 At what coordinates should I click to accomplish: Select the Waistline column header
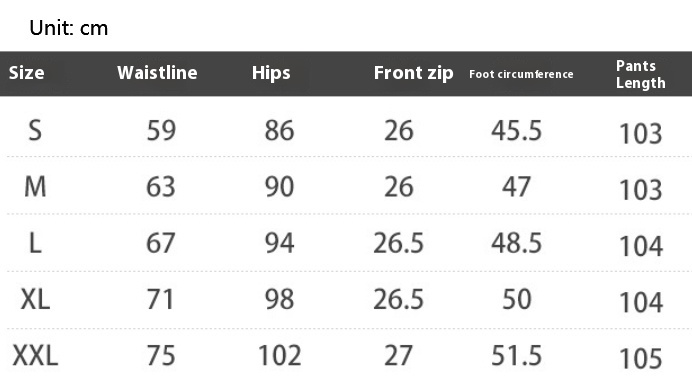pos(157,73)
